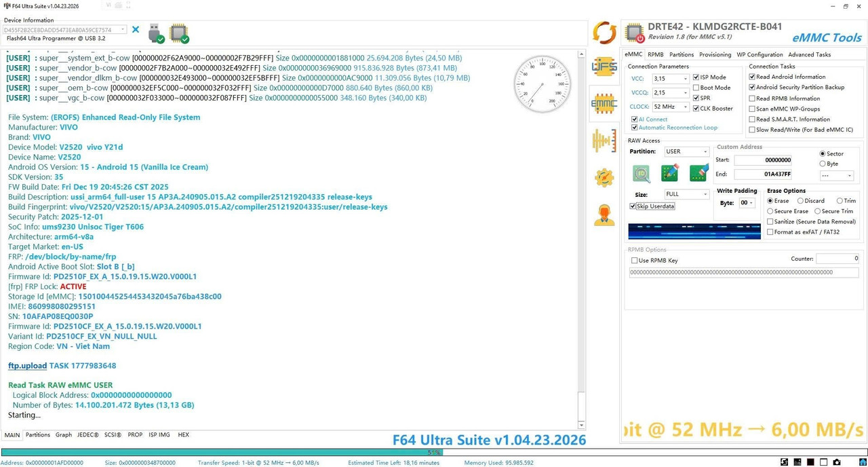Click the Custom Address End field
The image size is (868, 467).
point(763,174)
